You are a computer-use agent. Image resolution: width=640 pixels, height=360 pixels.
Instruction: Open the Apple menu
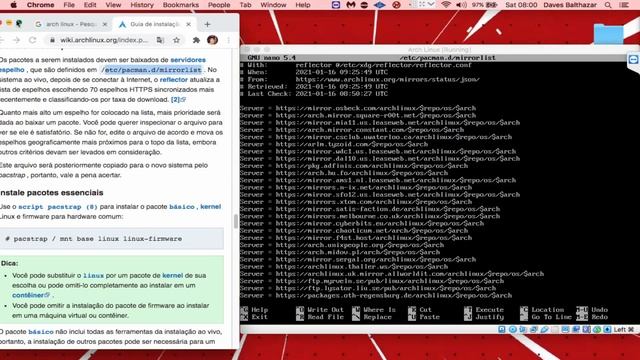[13, 5]
